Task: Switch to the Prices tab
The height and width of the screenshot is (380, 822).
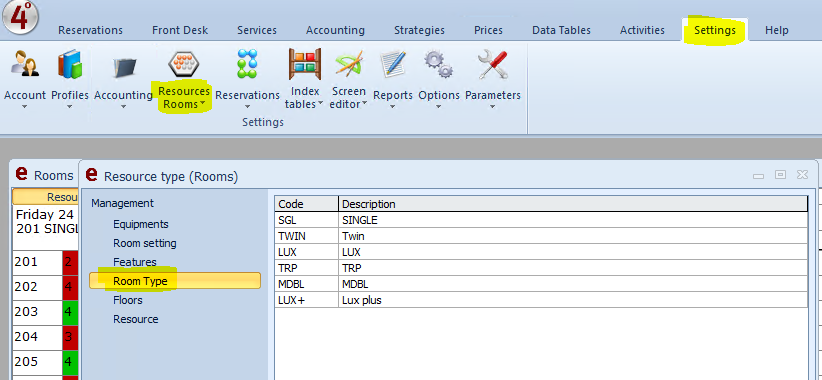Action: coord(488,30)
